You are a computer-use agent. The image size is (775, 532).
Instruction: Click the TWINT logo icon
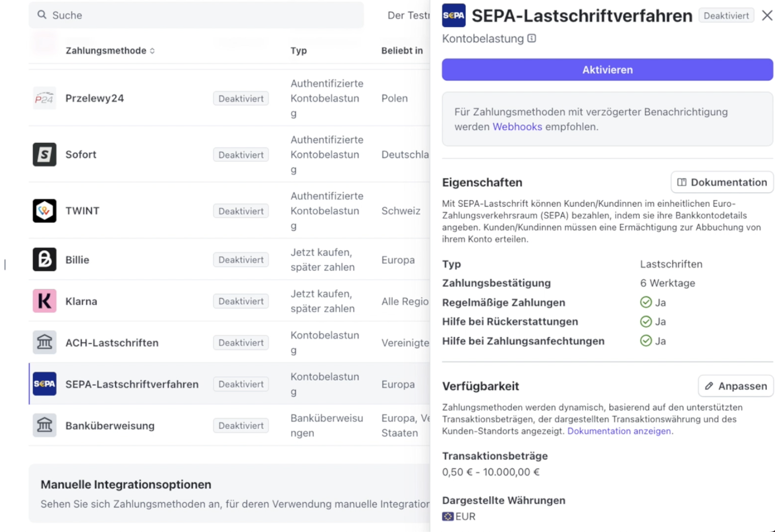coord(44,211)
